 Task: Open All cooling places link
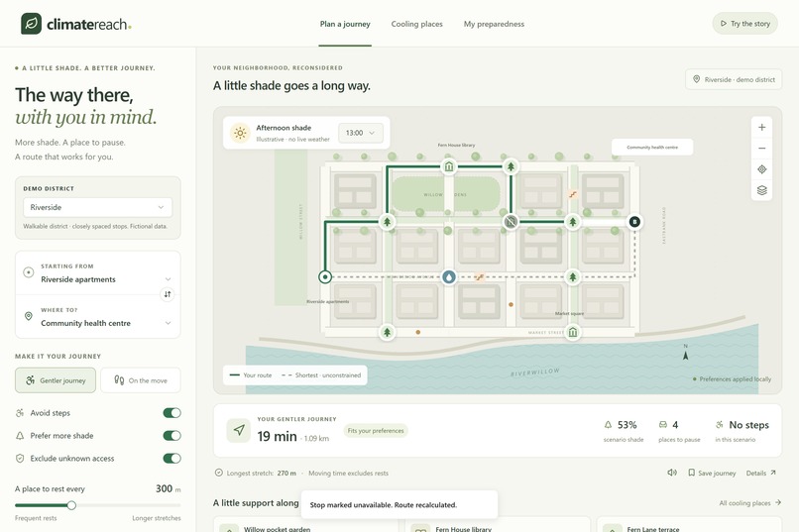[x=749, y=503]
